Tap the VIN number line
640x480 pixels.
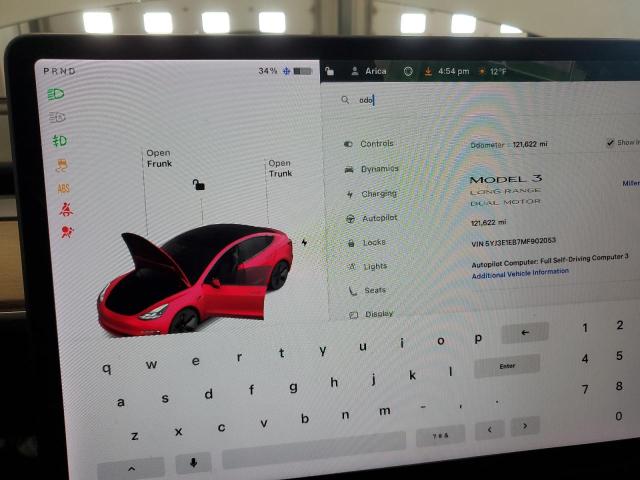[513, 242]
